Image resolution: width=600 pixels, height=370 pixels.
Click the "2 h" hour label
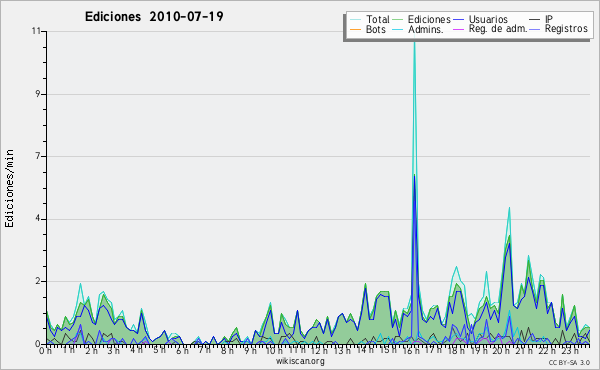[x=91, y=350]
